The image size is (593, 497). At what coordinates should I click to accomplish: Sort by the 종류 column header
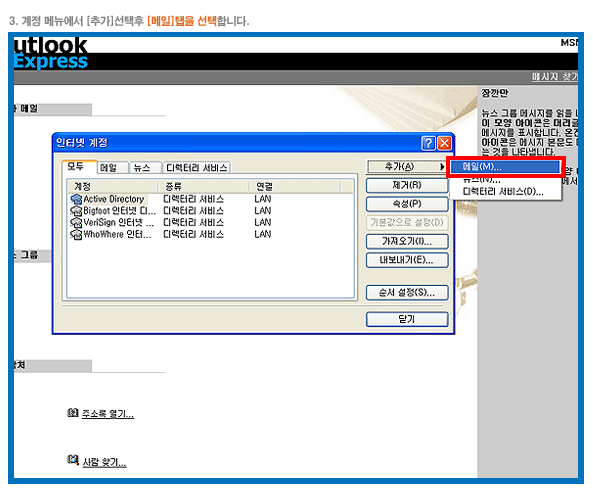pyautogui.click(x=203, y=186)
